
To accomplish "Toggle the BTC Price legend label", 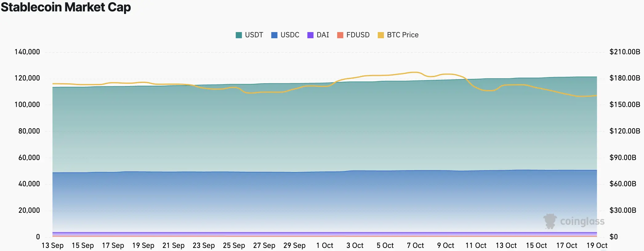I will tap(403, 35).
